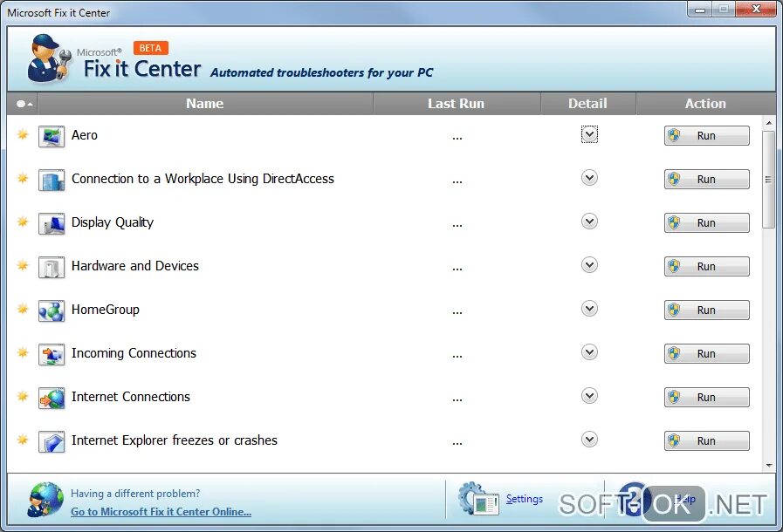Expand details for Incoming Connections
Screen dimensions: 783x532
pyautogui.click(x=589, y=351)
